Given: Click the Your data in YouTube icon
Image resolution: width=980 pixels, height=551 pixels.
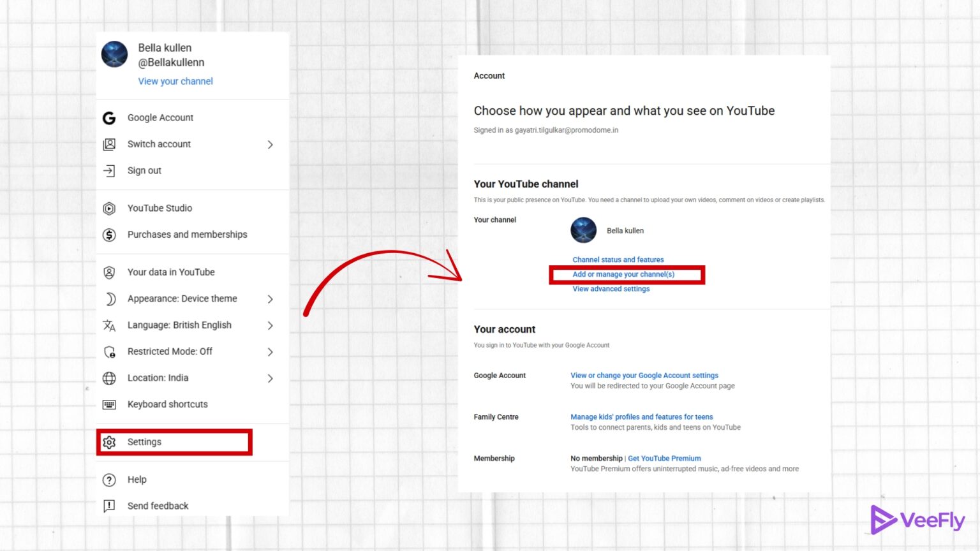Looking at the screenshot, I should 109,272.
